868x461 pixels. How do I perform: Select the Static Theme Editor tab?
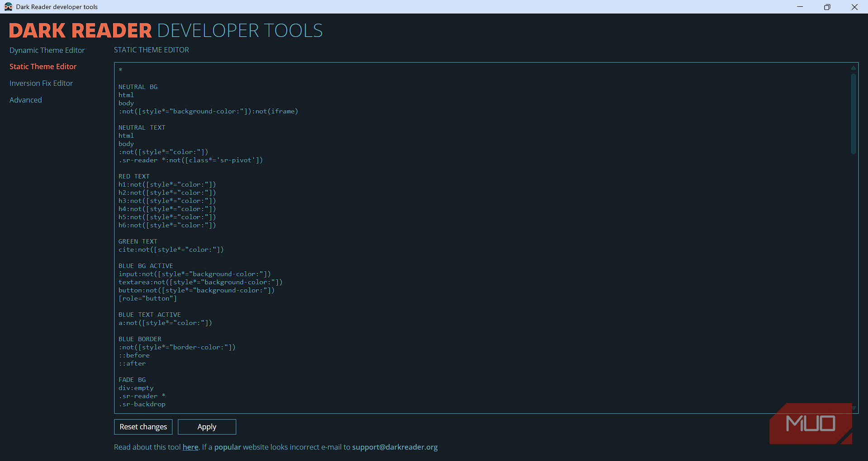[43, 66]
